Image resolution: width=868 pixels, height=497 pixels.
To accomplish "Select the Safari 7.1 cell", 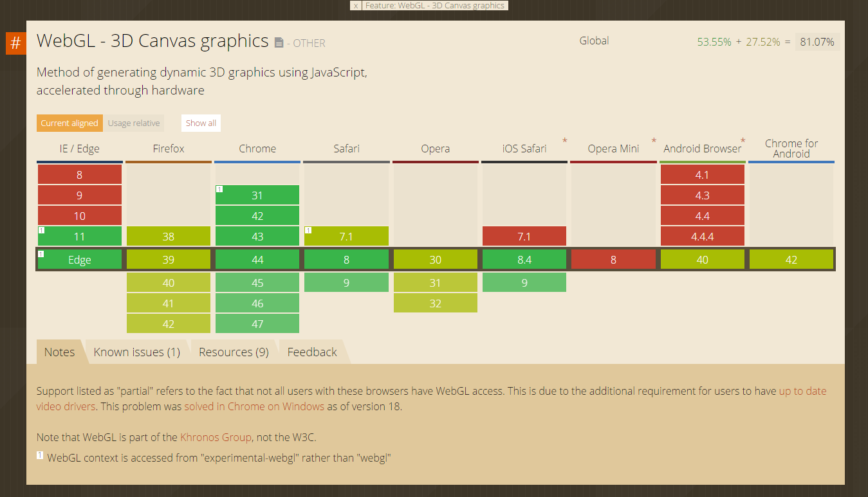I will (x=346, y=236).
